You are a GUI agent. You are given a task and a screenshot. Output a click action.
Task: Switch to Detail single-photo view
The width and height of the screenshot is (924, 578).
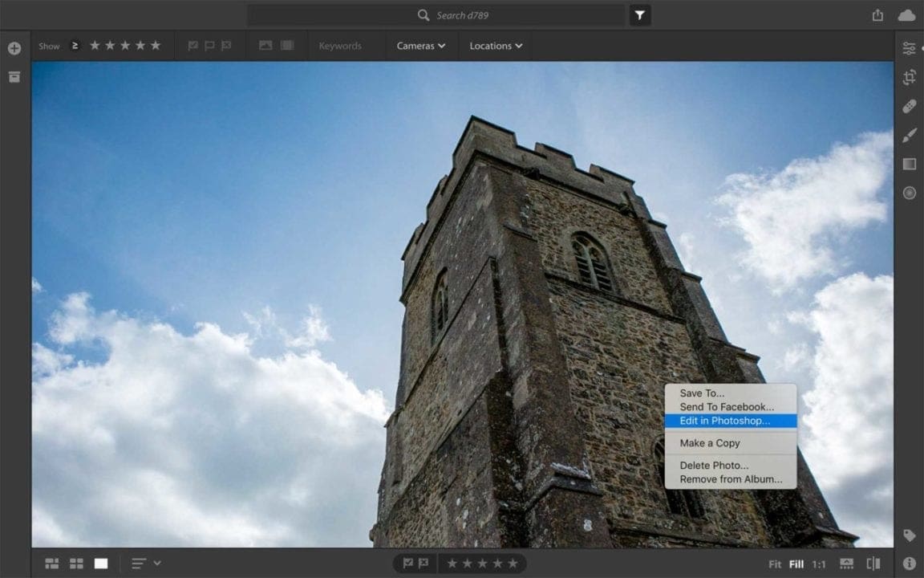tap(101, 564)
